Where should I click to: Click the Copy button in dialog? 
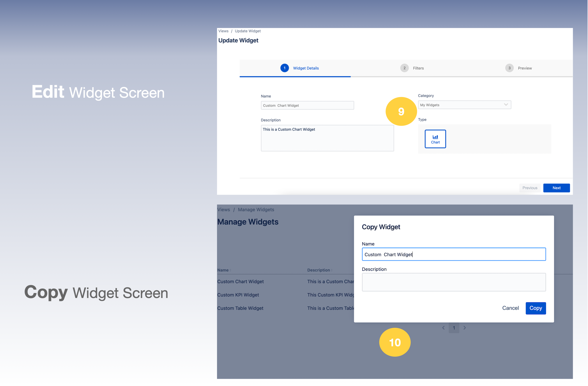[535, 308]
